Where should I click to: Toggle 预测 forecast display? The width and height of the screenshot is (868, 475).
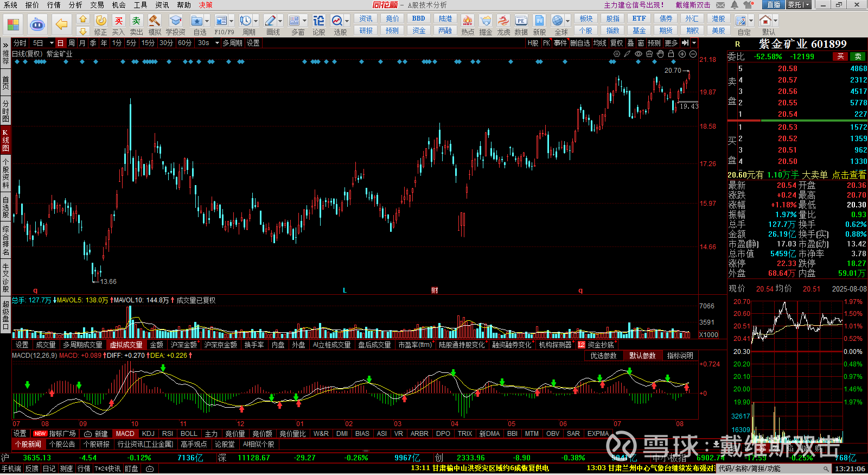click(x=654, y=43)
